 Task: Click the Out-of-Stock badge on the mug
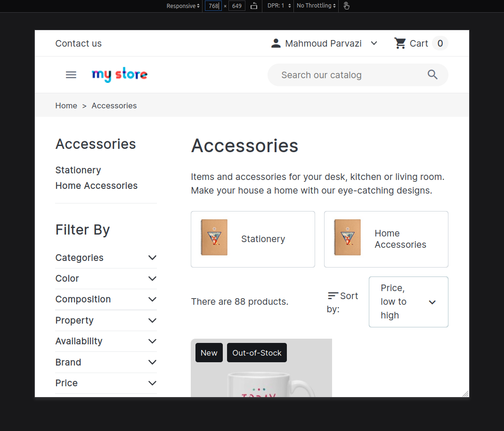(257, 352)
